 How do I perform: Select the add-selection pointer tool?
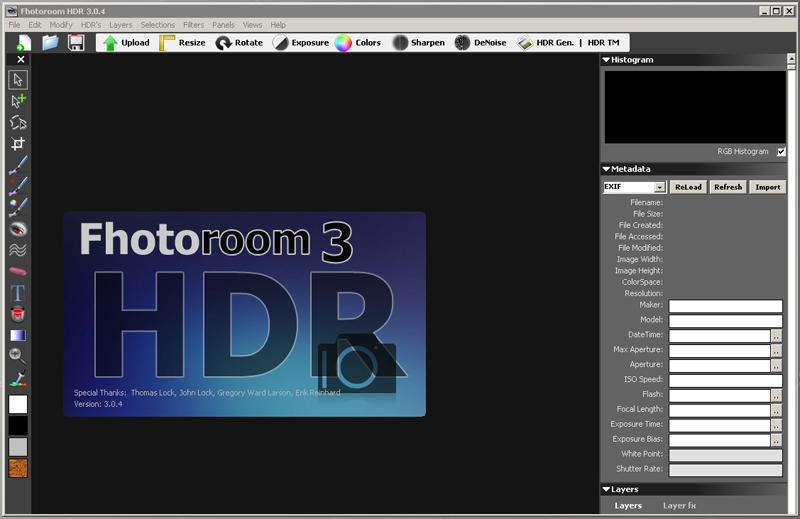click(x=18, y=101)
